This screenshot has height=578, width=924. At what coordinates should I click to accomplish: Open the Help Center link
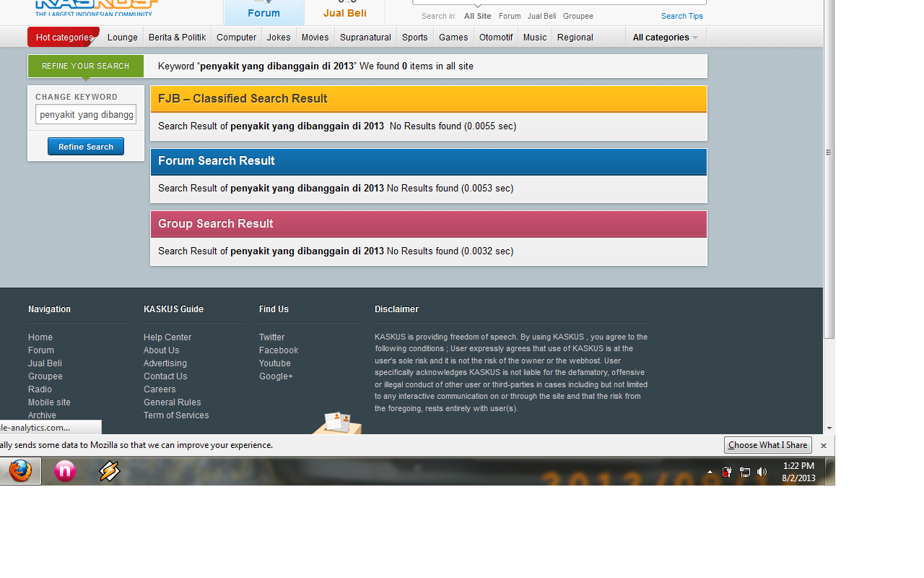(x=167, y=337)
